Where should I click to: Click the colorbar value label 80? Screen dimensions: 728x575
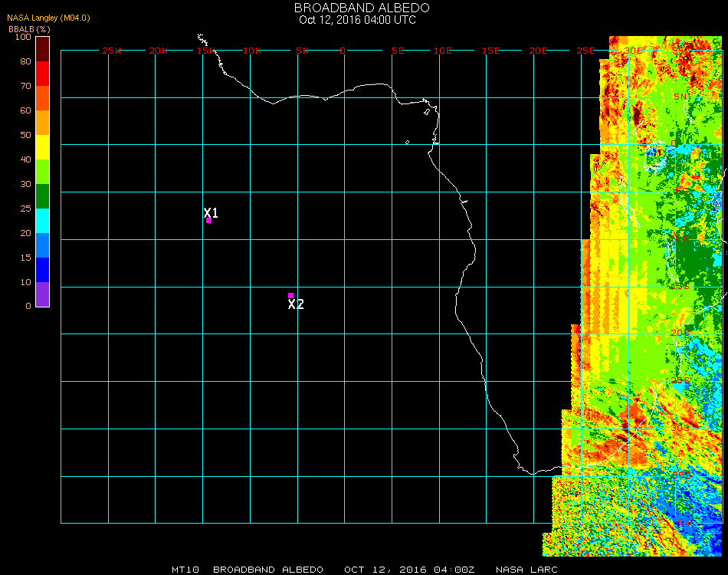pyautogui.click(x=25, y=61)
